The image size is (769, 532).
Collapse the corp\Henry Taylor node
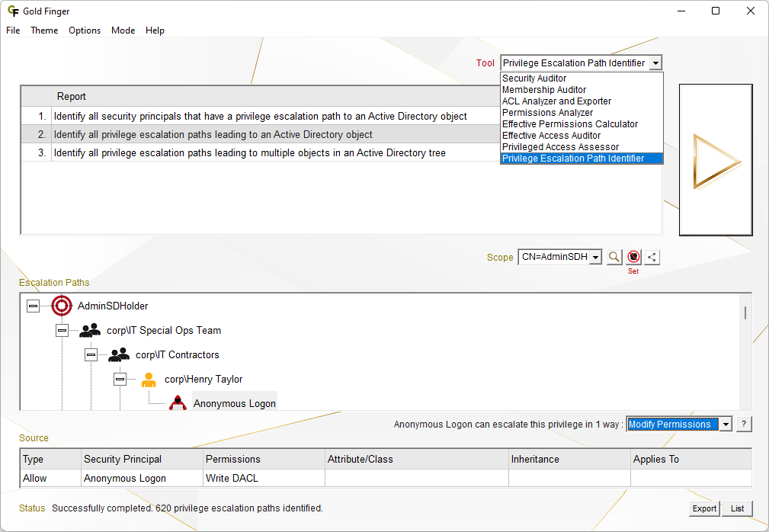[x=120, y=380]
